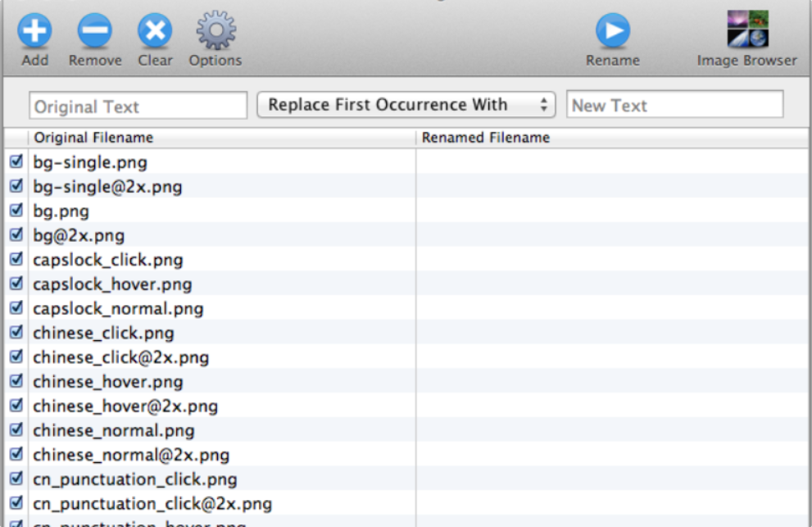Image resolution: width=812 pixels, height=527 pixels.
Task: Uncheck the bg-single.png checkbox
Action: tap(16, 161)
